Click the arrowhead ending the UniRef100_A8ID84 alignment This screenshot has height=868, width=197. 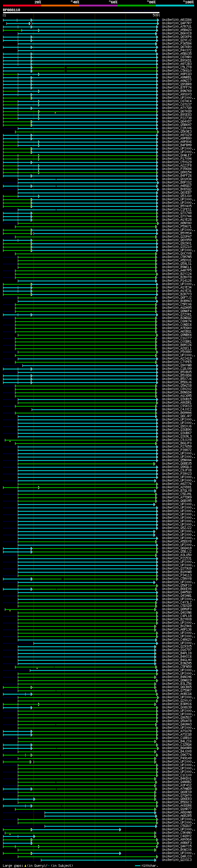[x=158, y=20]
